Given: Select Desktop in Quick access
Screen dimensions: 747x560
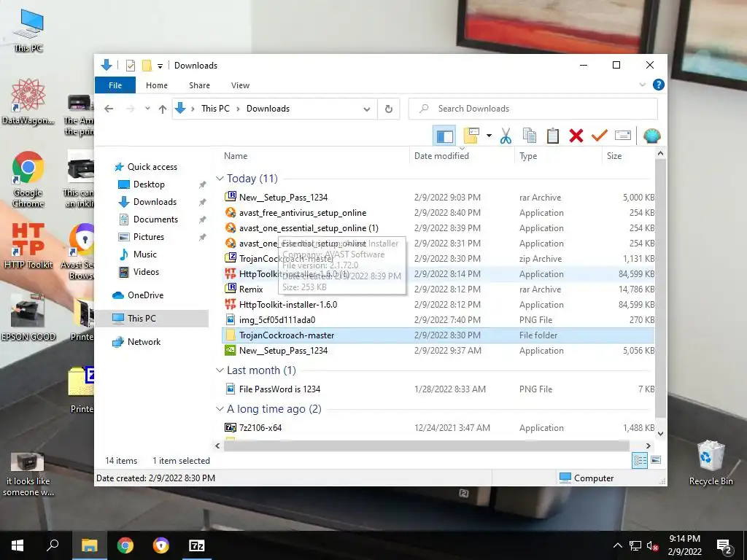Looking at the screenshot, I should click(149, 184).
